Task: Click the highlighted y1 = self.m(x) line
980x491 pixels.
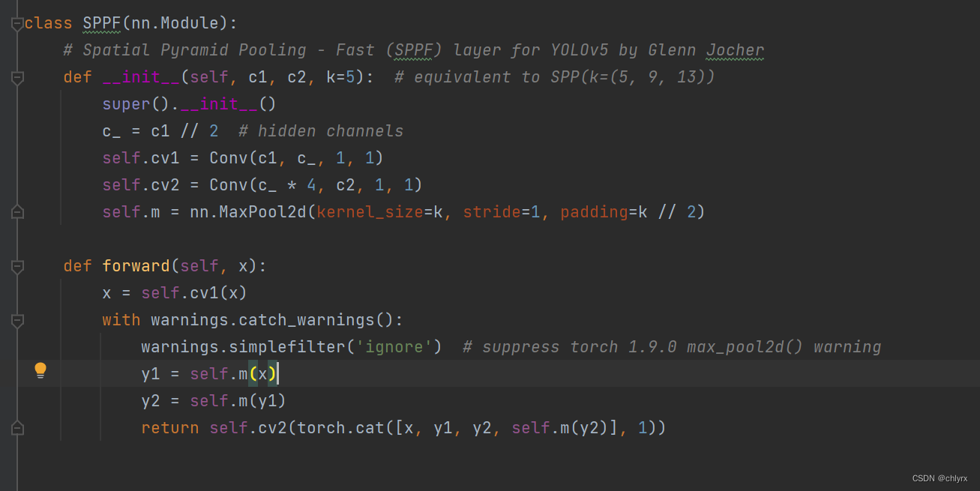Action: (210, 373)
